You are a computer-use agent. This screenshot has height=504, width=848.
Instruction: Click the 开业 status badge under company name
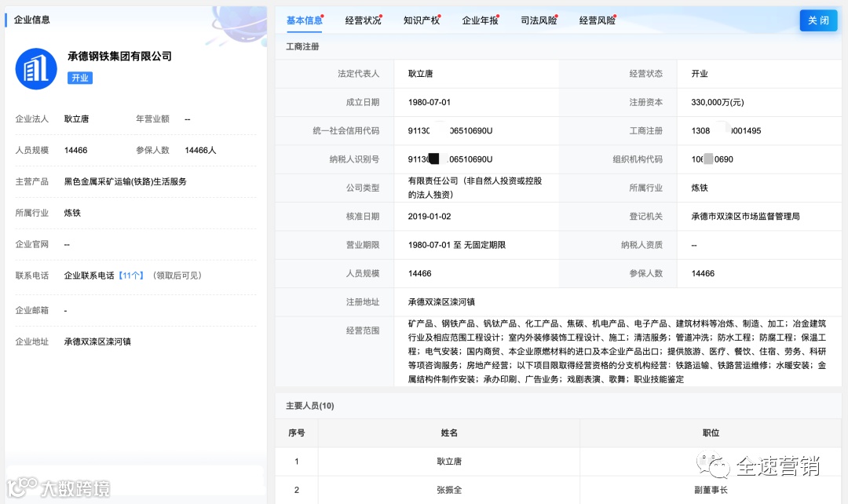click(80, 78)
